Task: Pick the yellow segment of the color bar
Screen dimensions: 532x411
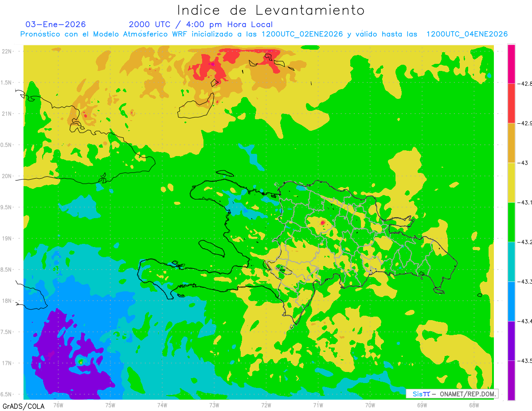Action: (x=511, y=182)
